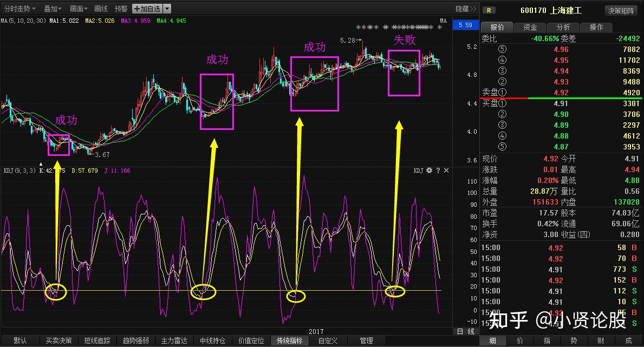644x347 pixels.
Task: Click the blue 5.59 price box
Action: (x=465, y=24)
